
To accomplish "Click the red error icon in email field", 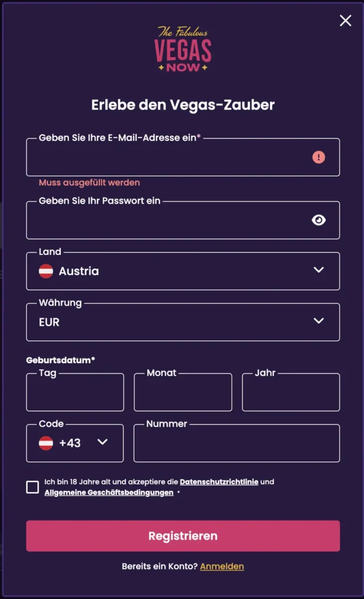I will [318, 157].
